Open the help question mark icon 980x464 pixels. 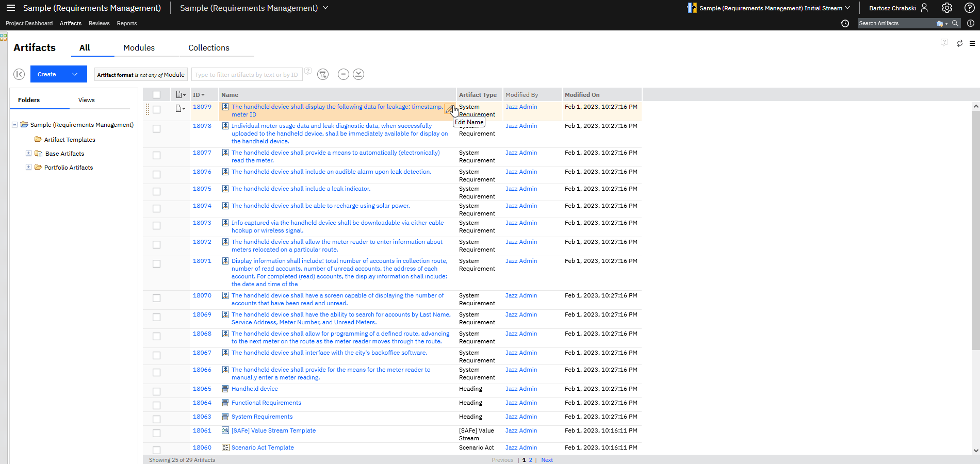point(969,8)
